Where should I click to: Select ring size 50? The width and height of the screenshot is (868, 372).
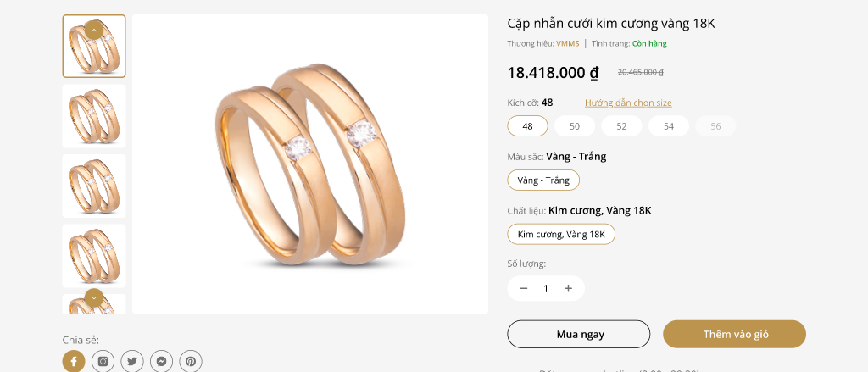point(575,126)
